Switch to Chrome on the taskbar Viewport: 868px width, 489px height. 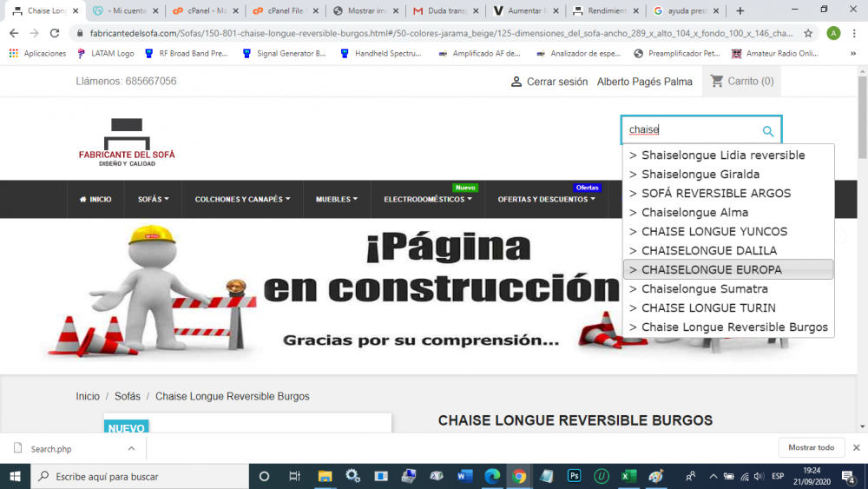point(519,476)
